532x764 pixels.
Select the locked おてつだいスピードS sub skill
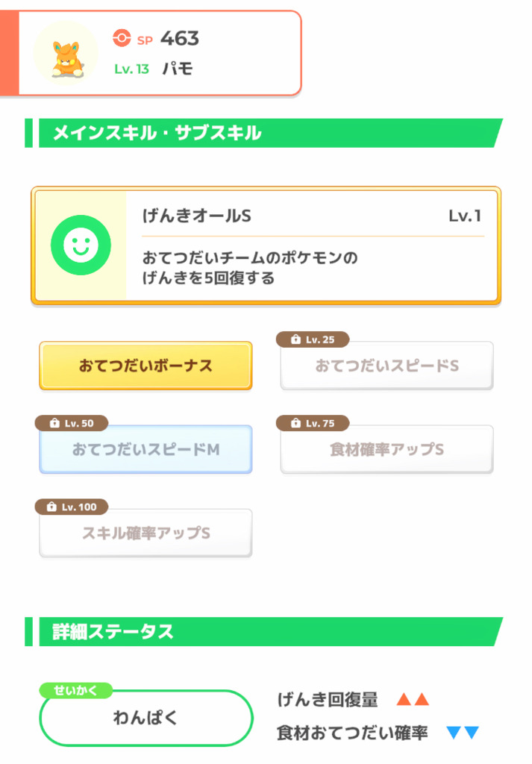point(387,366)
